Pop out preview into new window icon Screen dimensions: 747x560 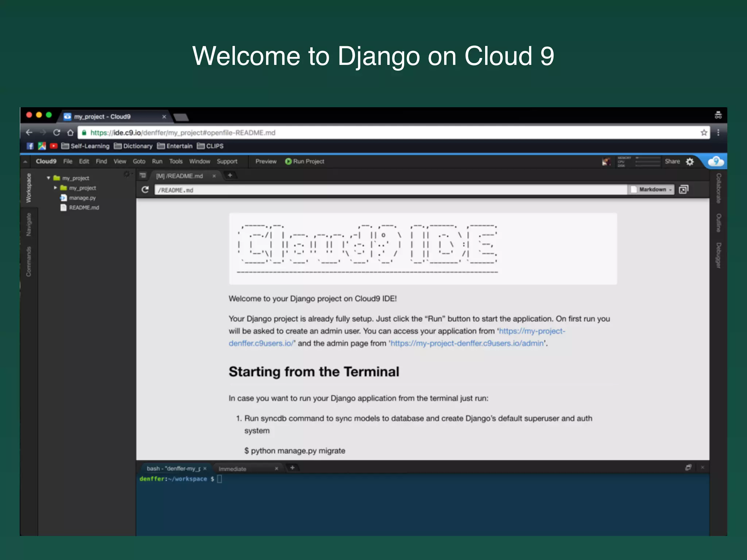coord(683,190)
